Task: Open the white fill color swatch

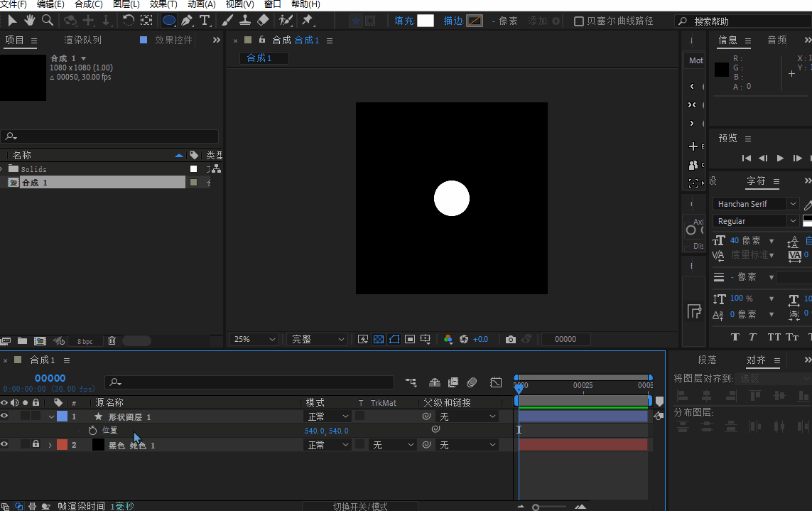Action: click(426, 21)
